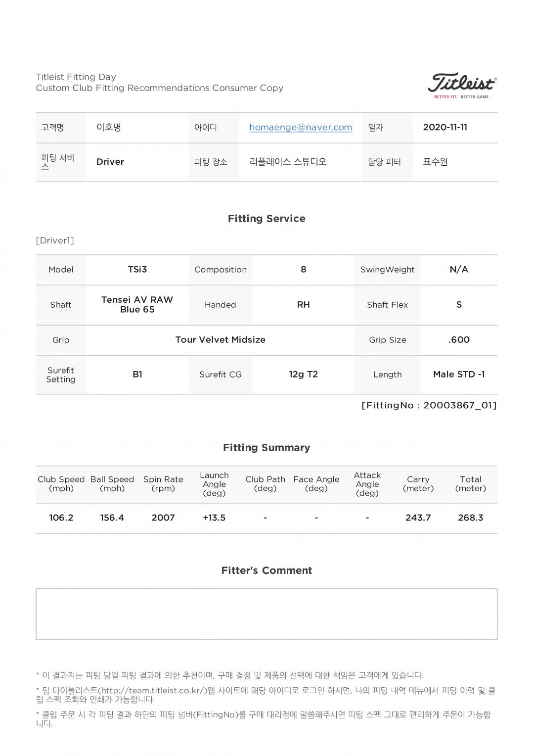Viewport: 534px width, 756px height.
Task: Select the Surefit CG value 12g T2
Action: click(x=303, y=375)
